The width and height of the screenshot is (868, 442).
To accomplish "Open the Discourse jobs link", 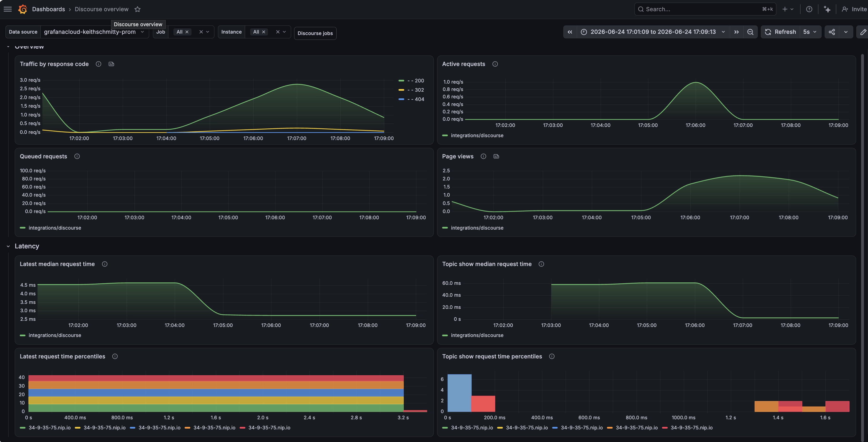I will (x=315, y=33).
